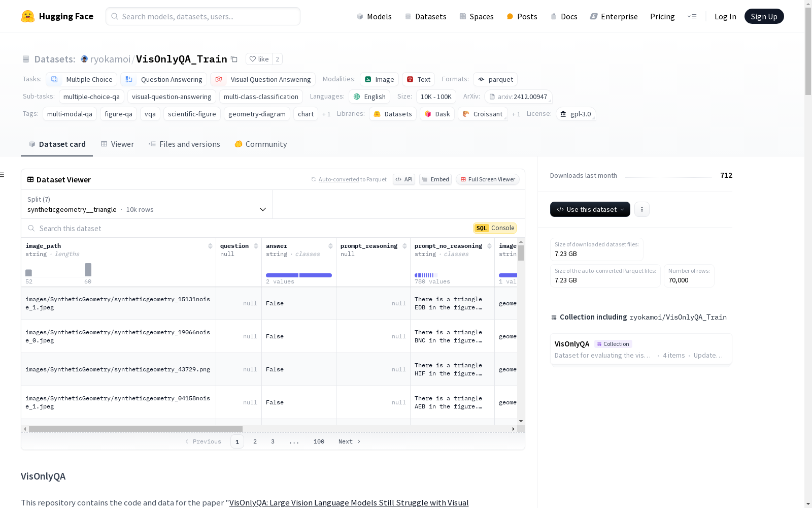Click the Datasets library tag
The height and width of the screenshot is (508, 812).
pyautogui.click(x=393, y=114)
